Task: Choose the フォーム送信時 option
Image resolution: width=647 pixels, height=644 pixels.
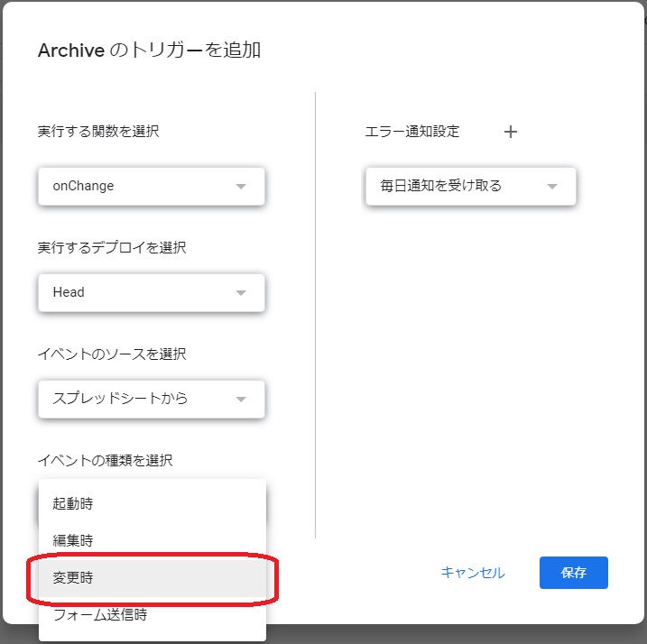Action: (153, 615)
